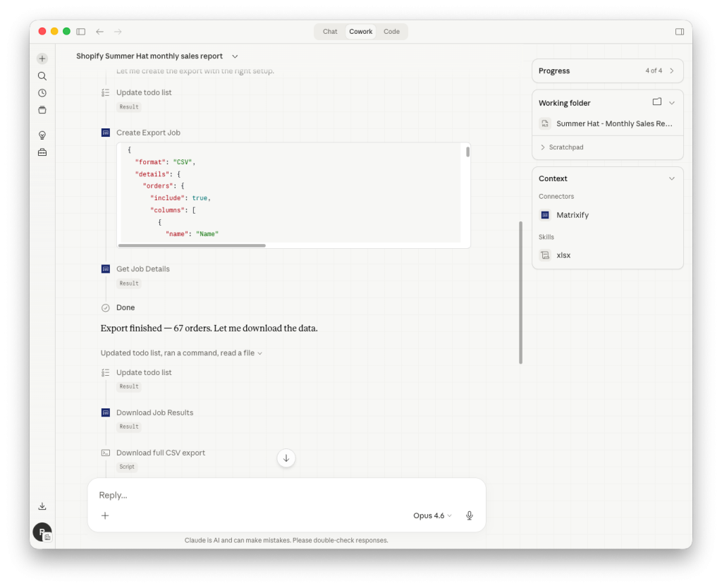Collapse the Working folder section
Image resolution: width=722 pixels, height=588 pixels.
point(671,102)
